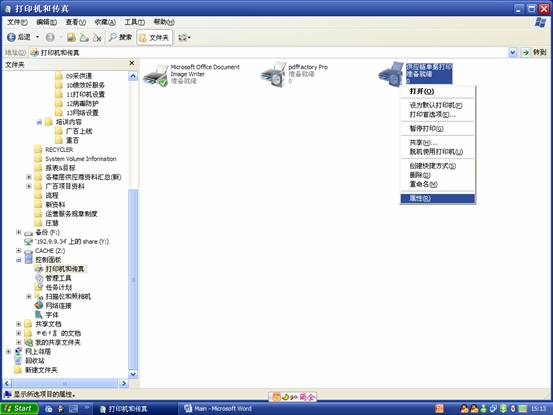The height and width of the screenshot is (415, 553).
Task: Open the views toolbar dropdown
Action: [184, 37]
